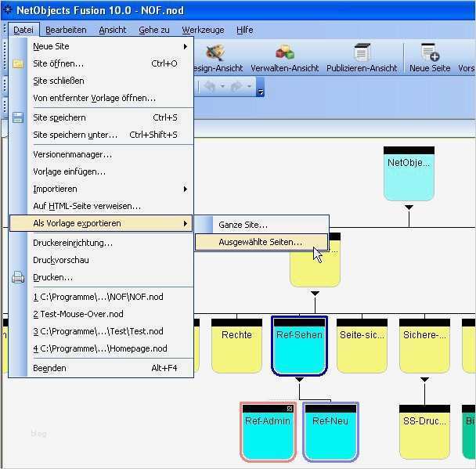Expand the Importieren submenu arrow
Screen dimensions: 476x469
(x=186, y=189)
